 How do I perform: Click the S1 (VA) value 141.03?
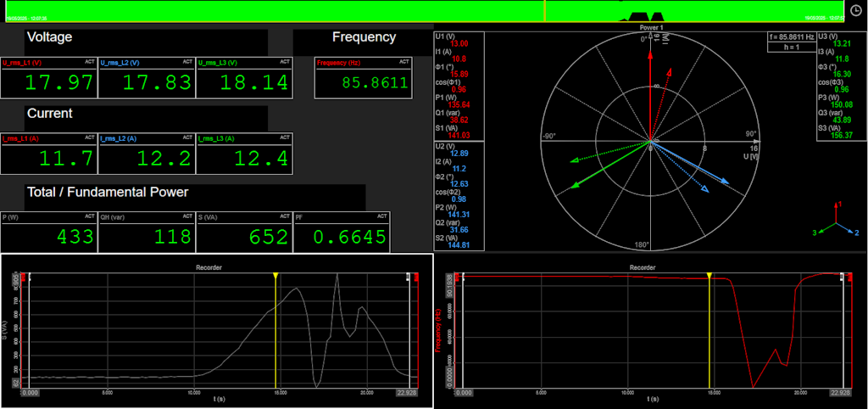pos(460,135)
